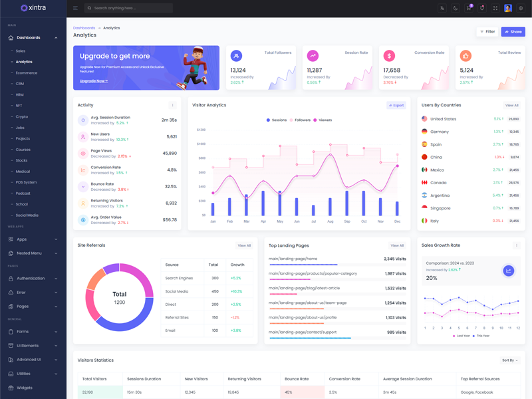Click the Search anything here field
The height and width of the screenshot is (399, 532).
tap(129, 8)
